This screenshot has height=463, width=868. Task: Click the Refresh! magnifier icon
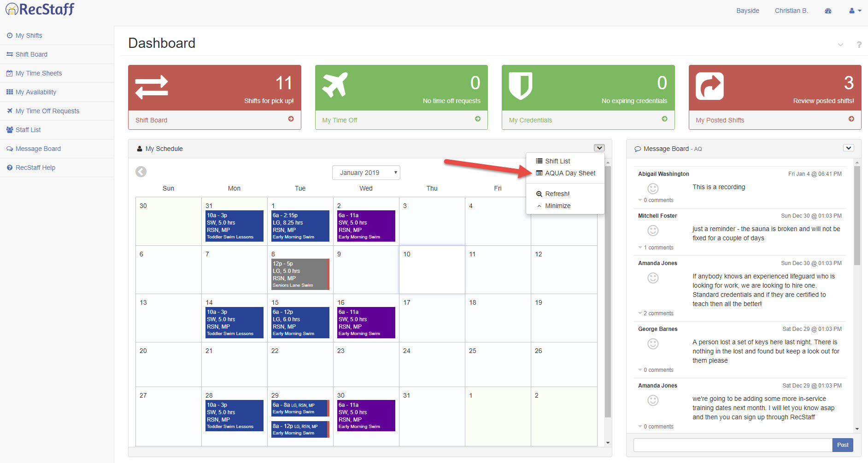[539, 194]
